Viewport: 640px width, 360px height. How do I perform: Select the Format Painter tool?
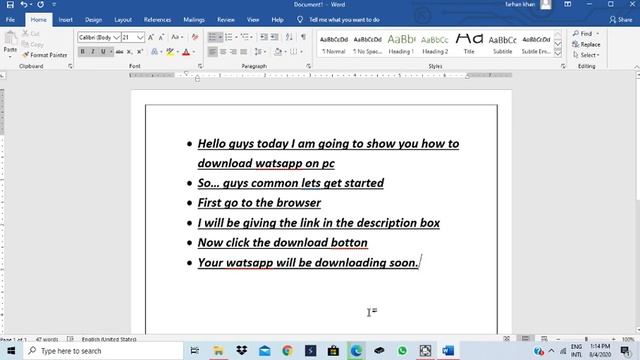(x=44, y=55)
